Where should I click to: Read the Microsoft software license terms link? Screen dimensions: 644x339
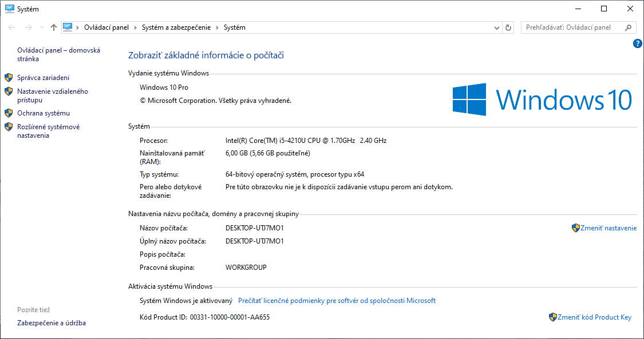tap(337, 300)
